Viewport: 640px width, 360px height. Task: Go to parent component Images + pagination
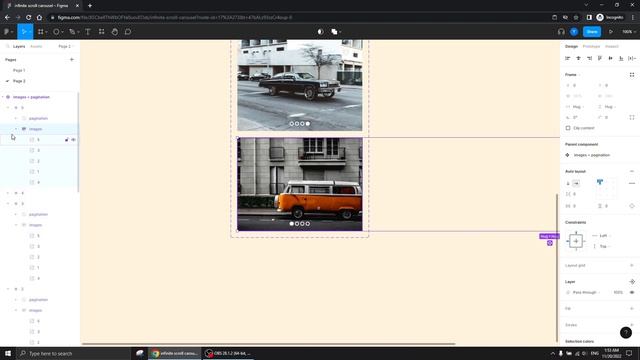coord(591,155)
